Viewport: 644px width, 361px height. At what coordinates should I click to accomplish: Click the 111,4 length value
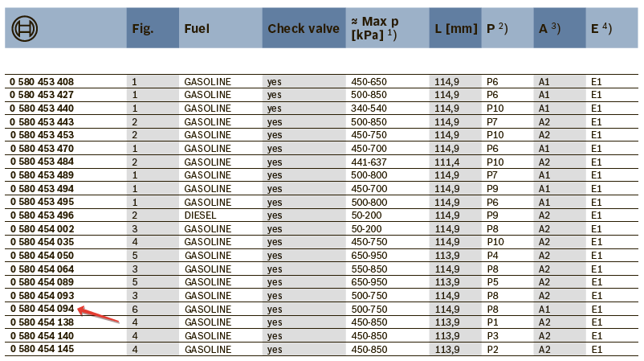click(446, 162)
